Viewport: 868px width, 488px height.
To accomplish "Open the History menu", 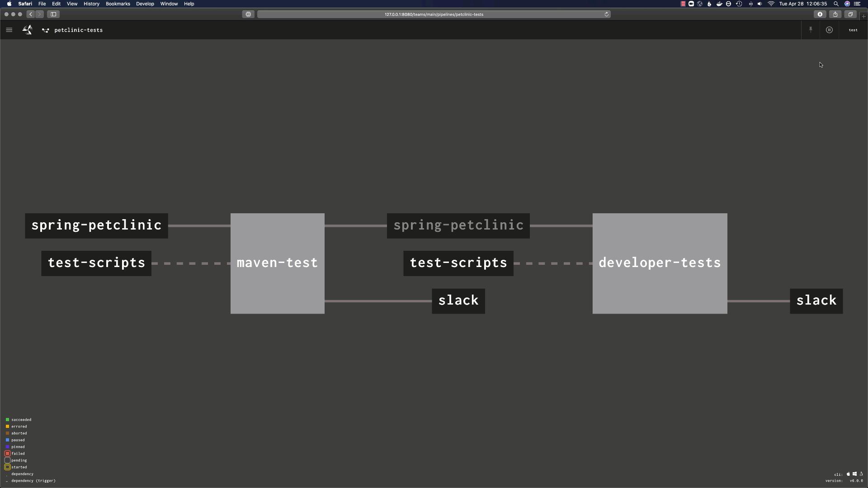I will (x=91, y=4).
